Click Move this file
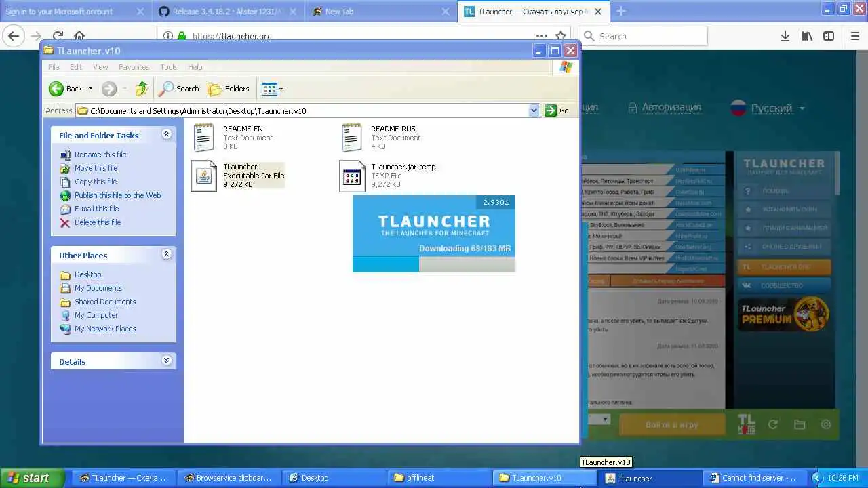This screenshot has width=868, height=488. [96, 168]
